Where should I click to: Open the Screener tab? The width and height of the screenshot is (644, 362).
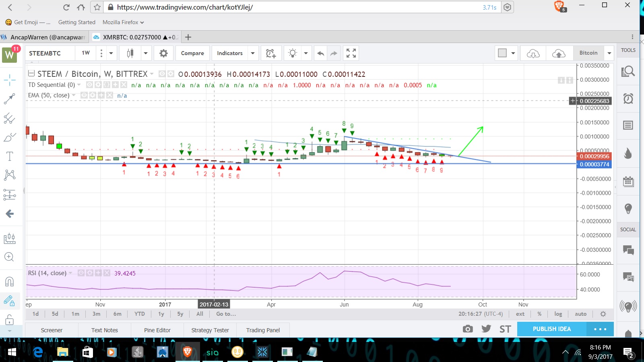[52, 330]
